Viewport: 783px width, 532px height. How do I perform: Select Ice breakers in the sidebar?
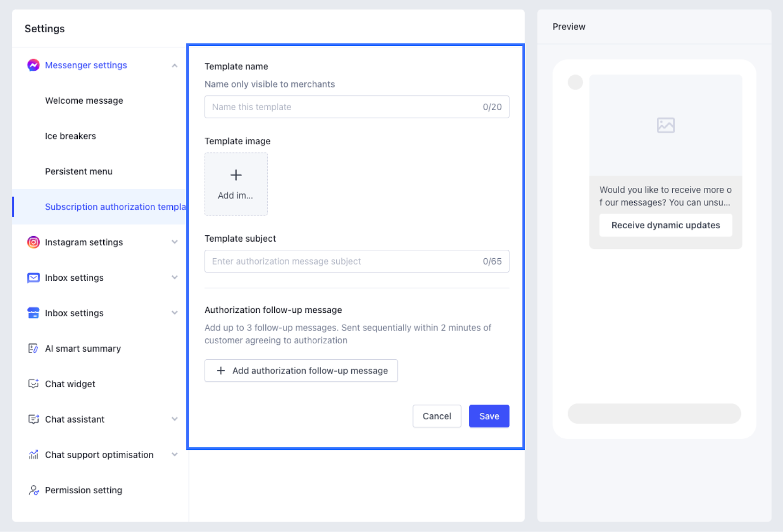point(70,136)
